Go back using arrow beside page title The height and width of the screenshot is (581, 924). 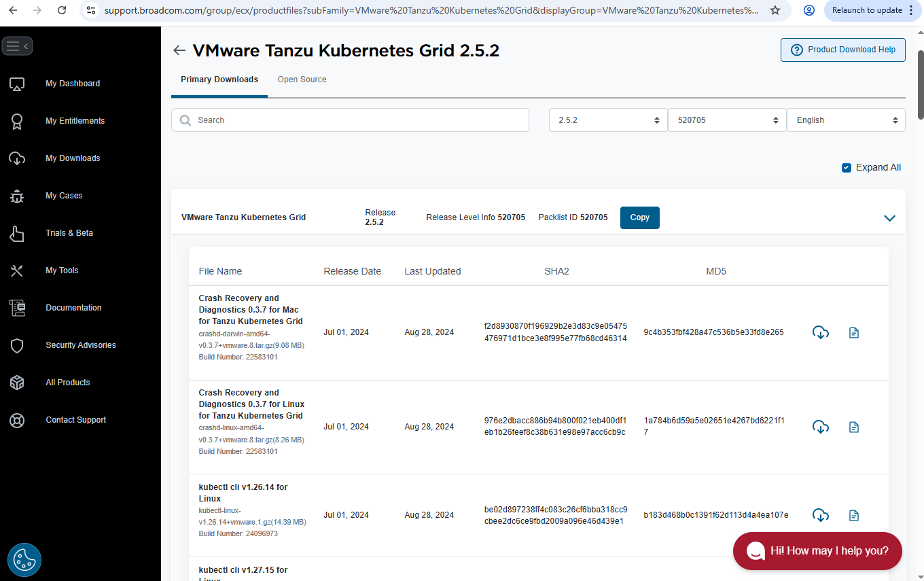point(179,50)
